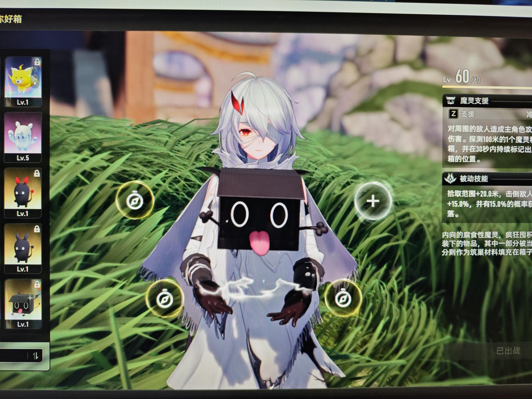Open the bottom-right compass skill slot

point(343,299)
